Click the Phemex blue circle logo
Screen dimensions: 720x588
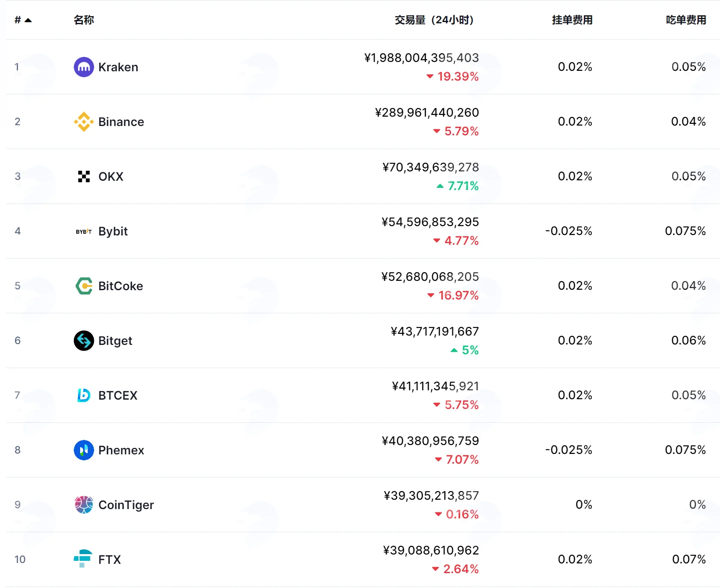(x=84, y=450)
